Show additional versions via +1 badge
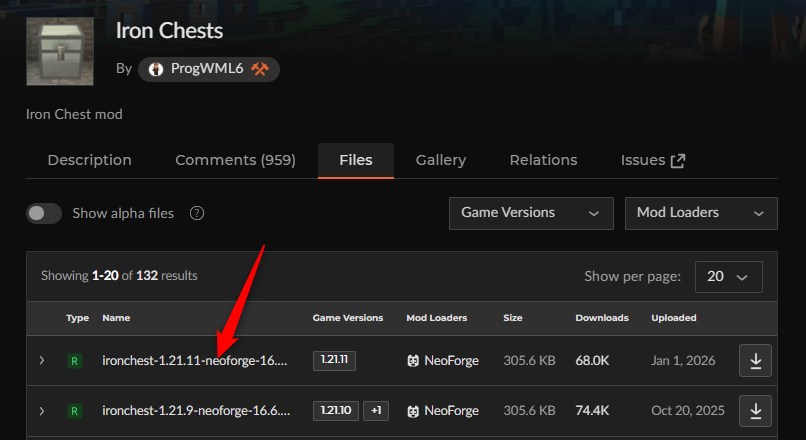The image size is (806, 440). click(376, 411)
